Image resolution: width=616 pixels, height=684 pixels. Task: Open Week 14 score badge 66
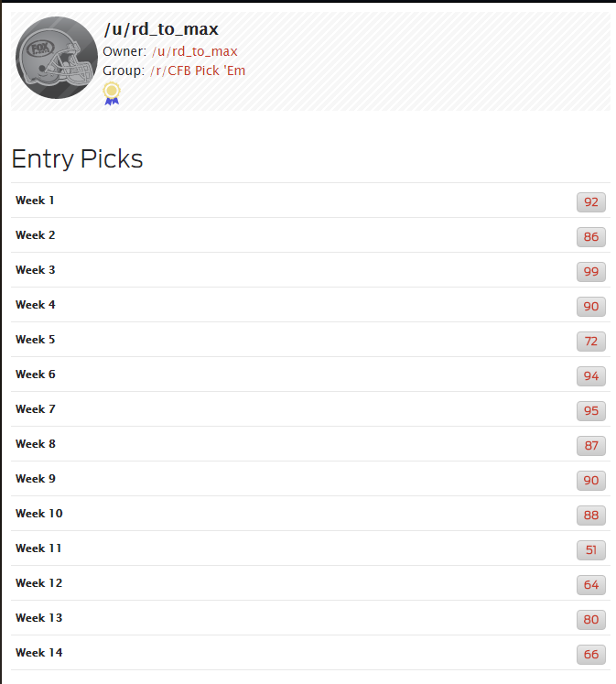(590, 655)
